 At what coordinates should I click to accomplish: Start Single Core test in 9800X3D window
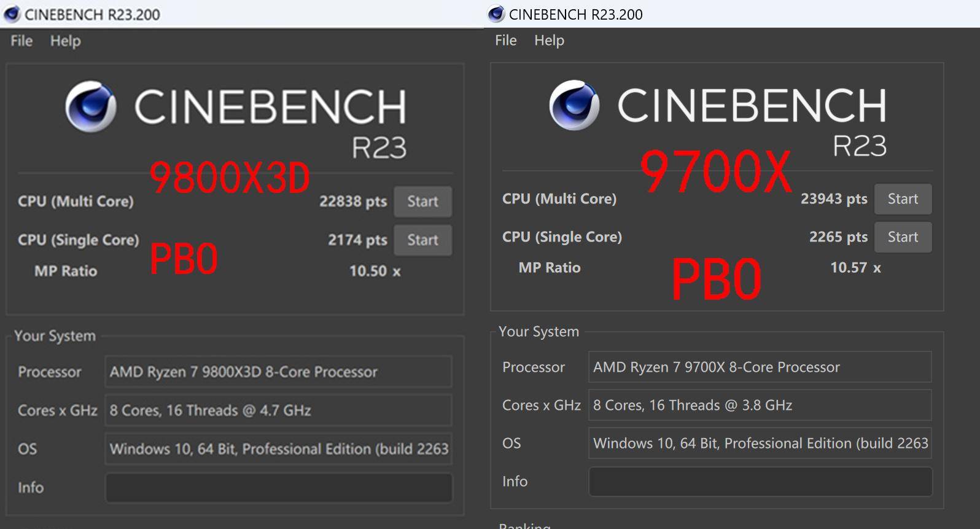pyautogui.click(x=422, y=240)
